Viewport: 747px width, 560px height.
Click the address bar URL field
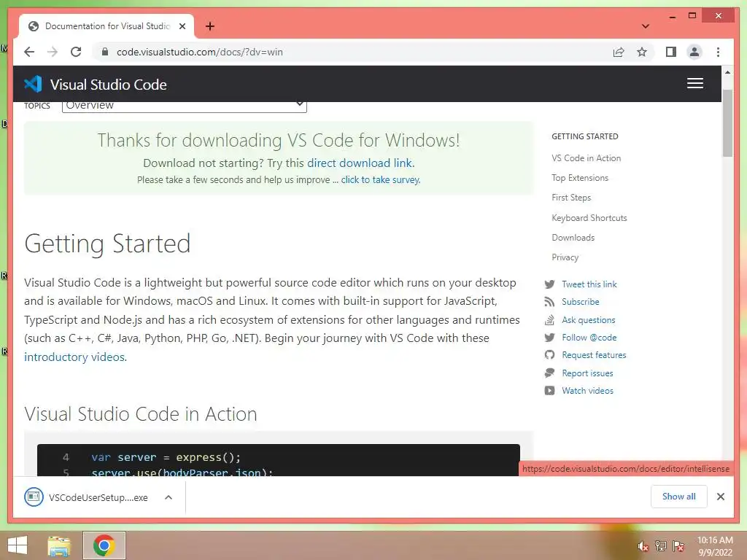click(352, 52)
